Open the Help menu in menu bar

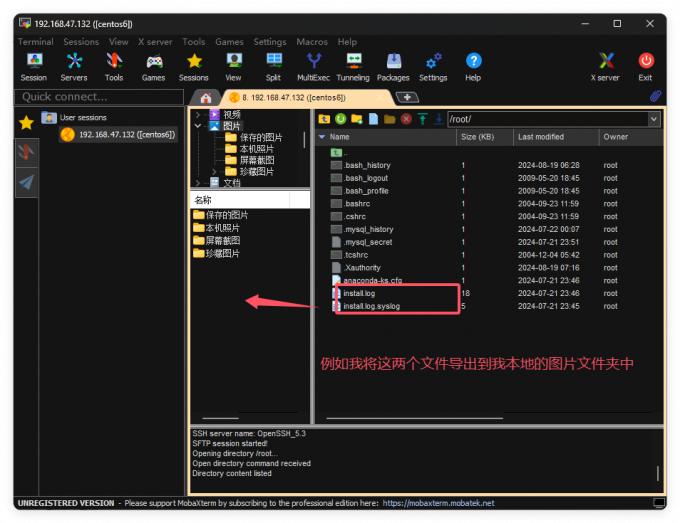point(347,42)
